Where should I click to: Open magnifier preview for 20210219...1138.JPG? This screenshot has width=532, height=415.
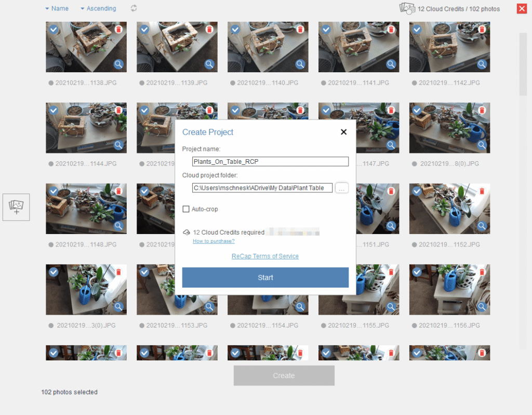[x=118, y=64]
